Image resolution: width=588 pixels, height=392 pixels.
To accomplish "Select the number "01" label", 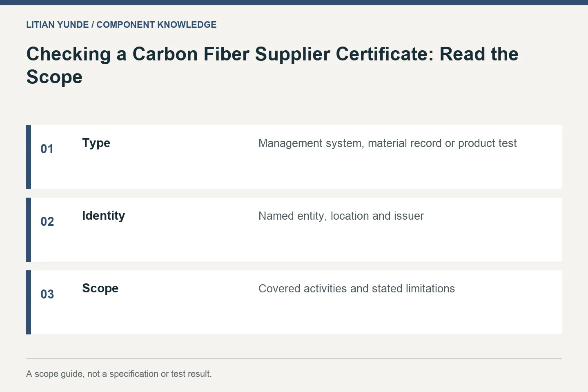I will pos(47,149).
